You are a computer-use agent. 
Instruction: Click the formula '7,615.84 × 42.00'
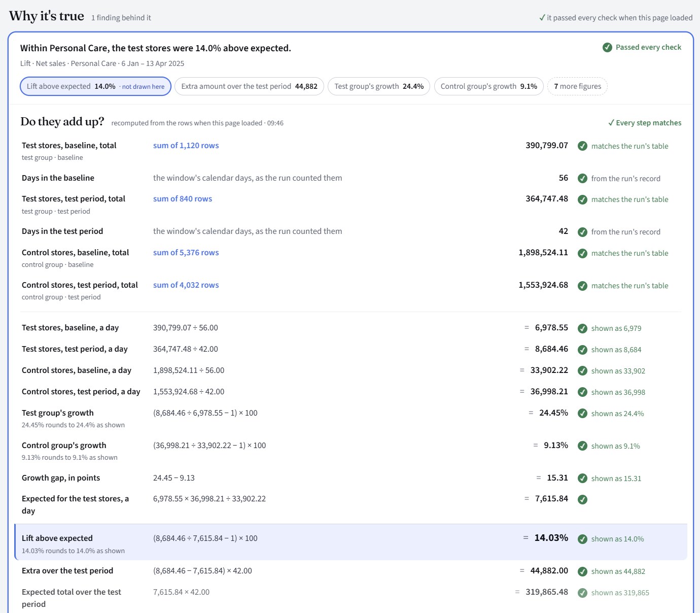point(181,592)
